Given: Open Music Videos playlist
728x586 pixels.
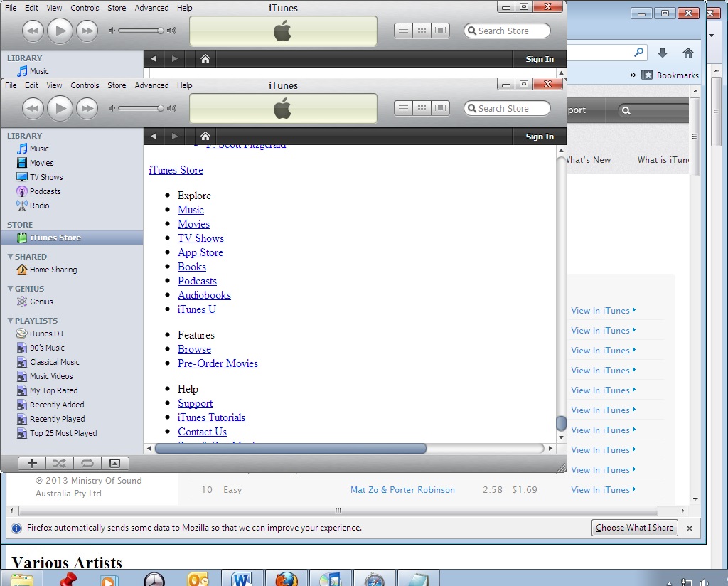Looking at the screenshot, I should 51,376.
